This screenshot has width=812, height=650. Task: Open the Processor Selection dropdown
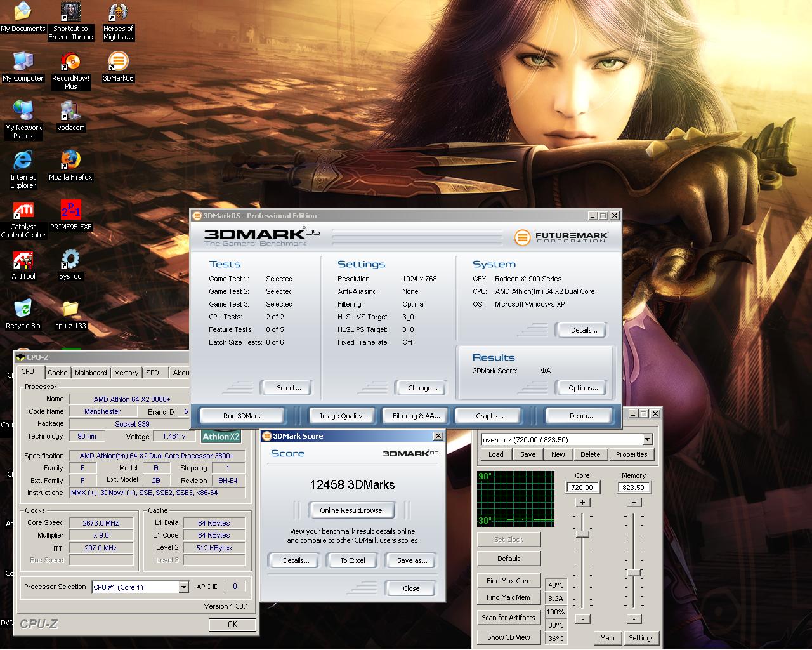[x=183, y=587]
